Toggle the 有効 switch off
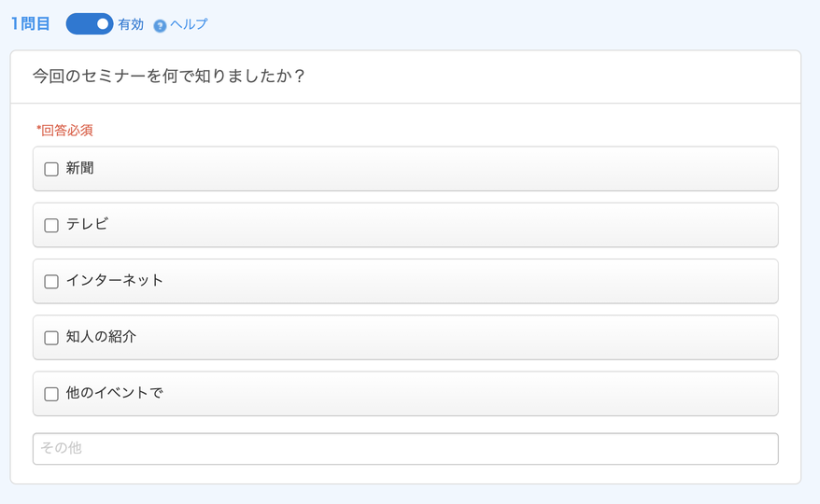 click(90, 24)
